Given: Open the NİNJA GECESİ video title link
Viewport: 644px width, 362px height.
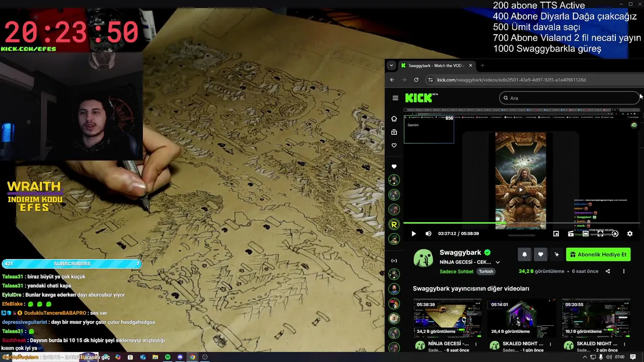Looking at the screenshot, I should click(448, 344).
